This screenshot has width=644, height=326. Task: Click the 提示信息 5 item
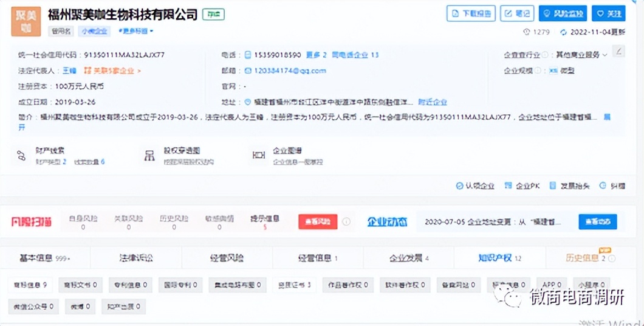click(x=265, y=222)
